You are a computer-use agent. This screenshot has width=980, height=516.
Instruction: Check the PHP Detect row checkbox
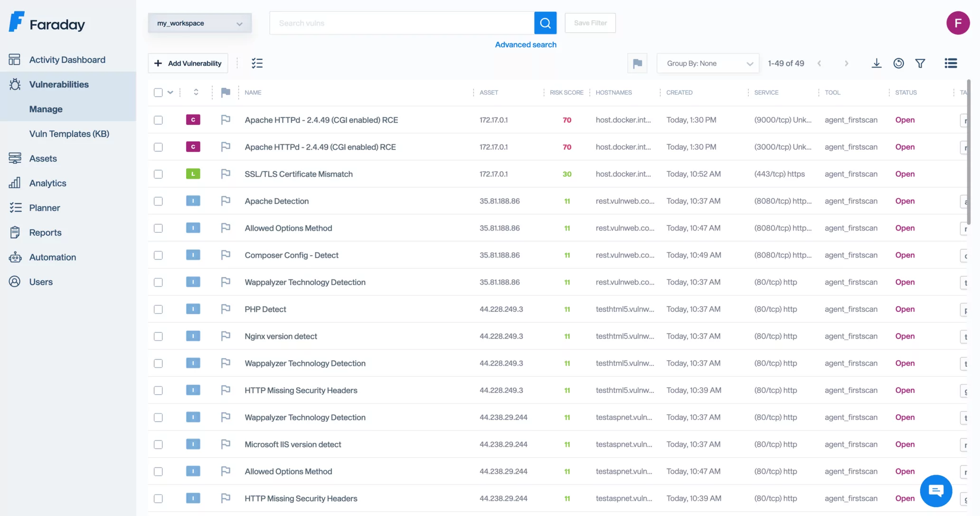coord(158,309)
